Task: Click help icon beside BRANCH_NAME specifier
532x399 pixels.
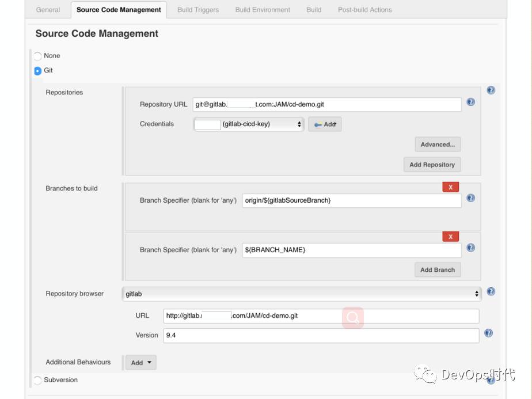Action: pos(470,248)
